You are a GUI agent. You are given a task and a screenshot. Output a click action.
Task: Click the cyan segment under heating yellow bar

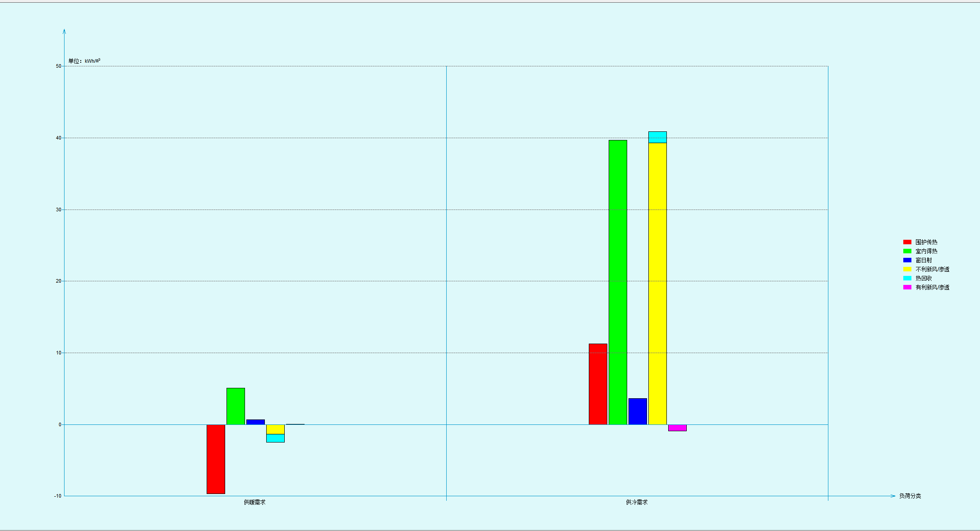click(275, 438)
